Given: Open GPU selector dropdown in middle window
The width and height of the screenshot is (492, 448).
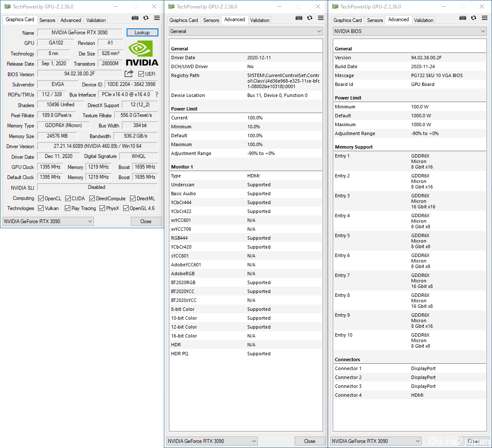Looking at the screenshot, I should point(212,441).
